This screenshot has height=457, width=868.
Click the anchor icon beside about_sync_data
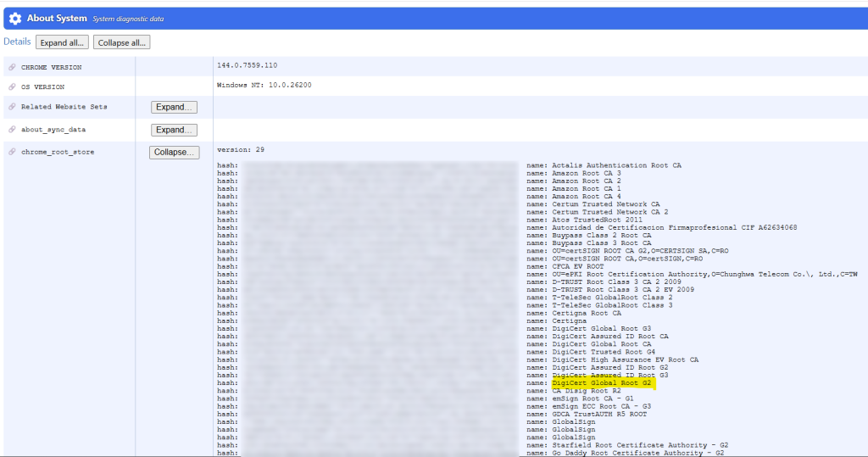[12, 130]
